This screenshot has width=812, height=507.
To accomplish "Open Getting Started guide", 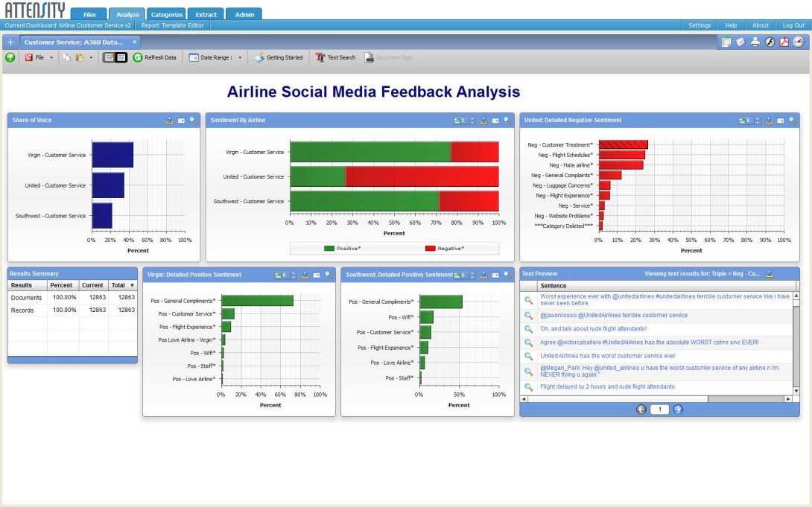I will tap(279, 57).
